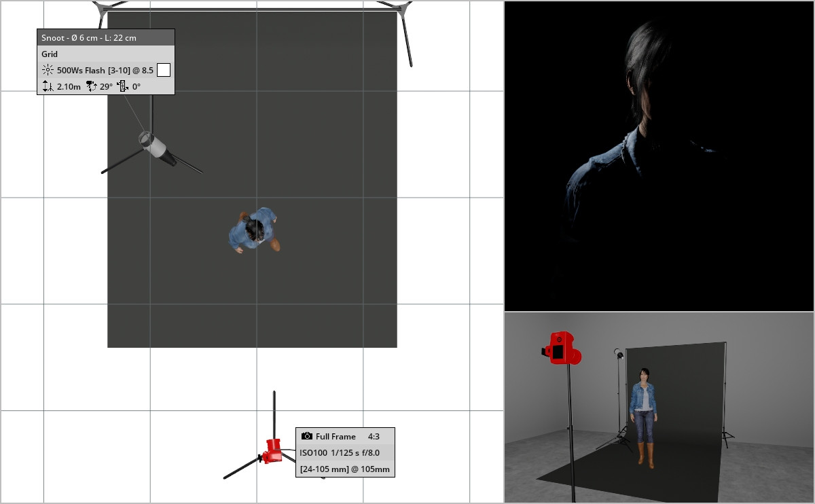815x504 pixels.
Task: Click the 500Ws Flash power setting
Action: pos(105,70)
